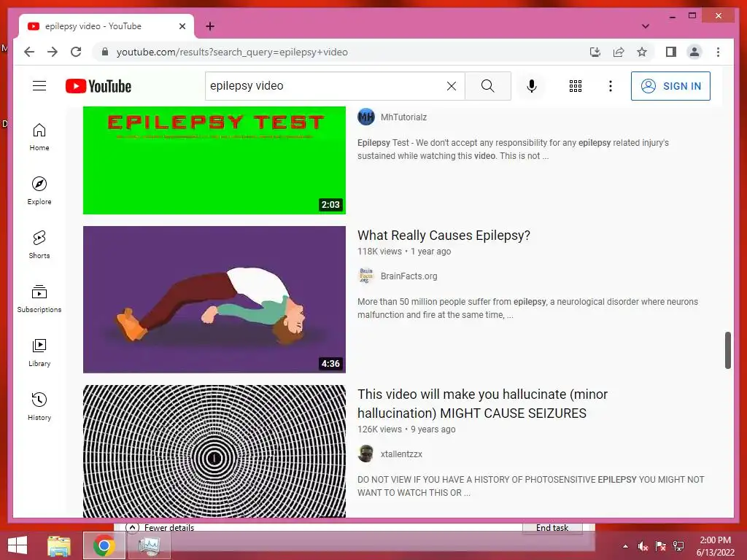
Task: Open a new browser tab
Action: tap(210, 26)
